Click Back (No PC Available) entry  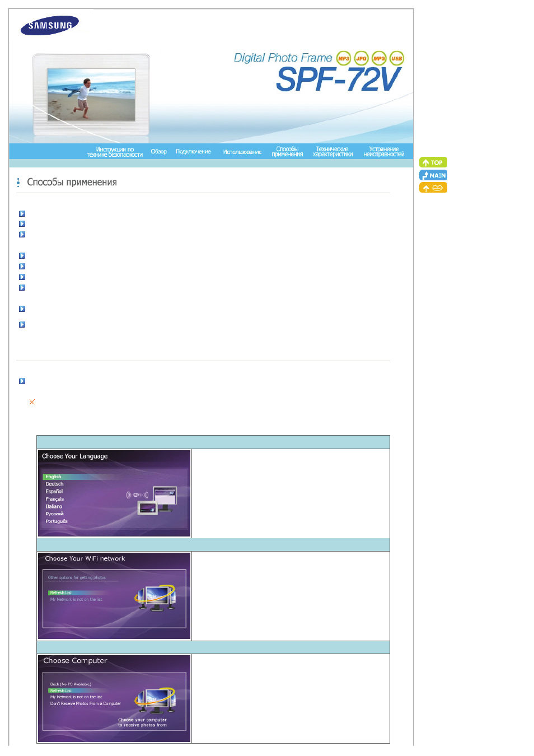(x=71, y=684)
